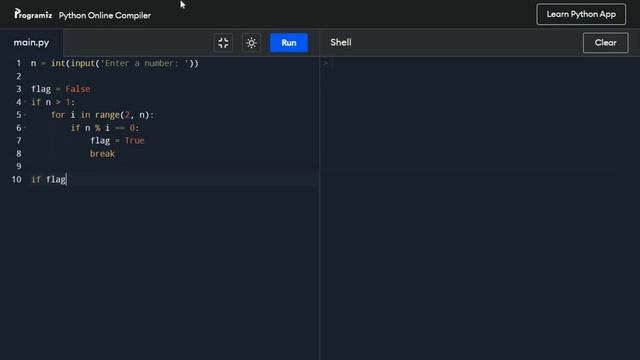Click 'flag = False' on line 3
640x360 pixels.
[x=61, y=89]
